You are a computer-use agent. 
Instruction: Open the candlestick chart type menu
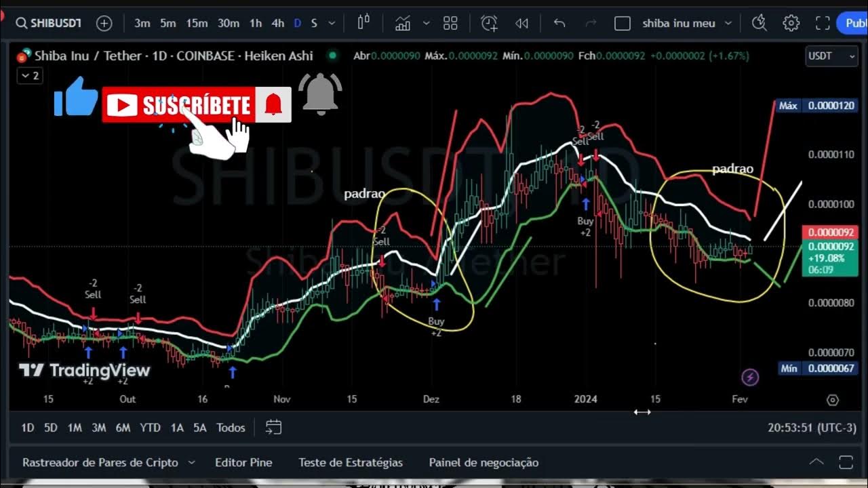363,23
